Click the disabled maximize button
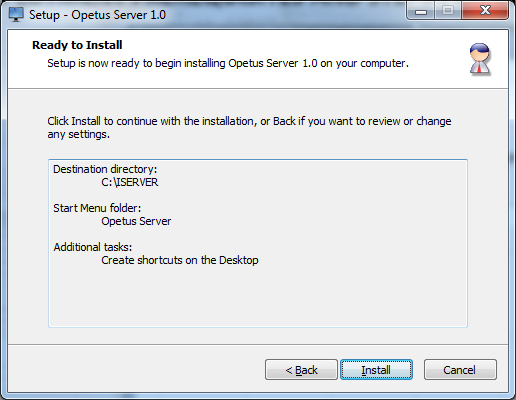Viewport: 516px width, 400px height. (x=448, y=11)
